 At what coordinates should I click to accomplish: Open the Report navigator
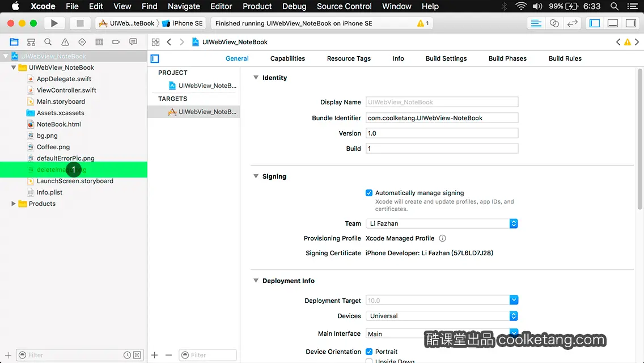click(133, 42)
